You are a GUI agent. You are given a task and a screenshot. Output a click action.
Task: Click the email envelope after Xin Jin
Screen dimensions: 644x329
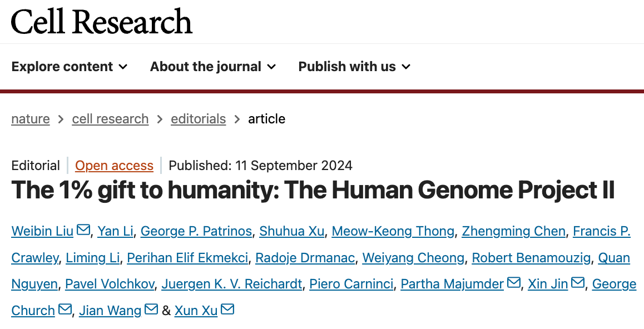[578, 283]
